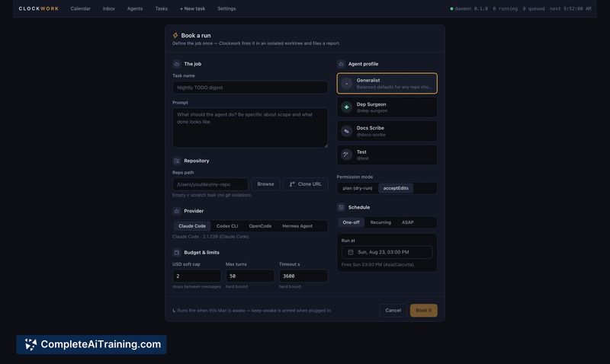The image size is (610, 364).
Task: Open Settings in the top navigation
Action: 226,8
